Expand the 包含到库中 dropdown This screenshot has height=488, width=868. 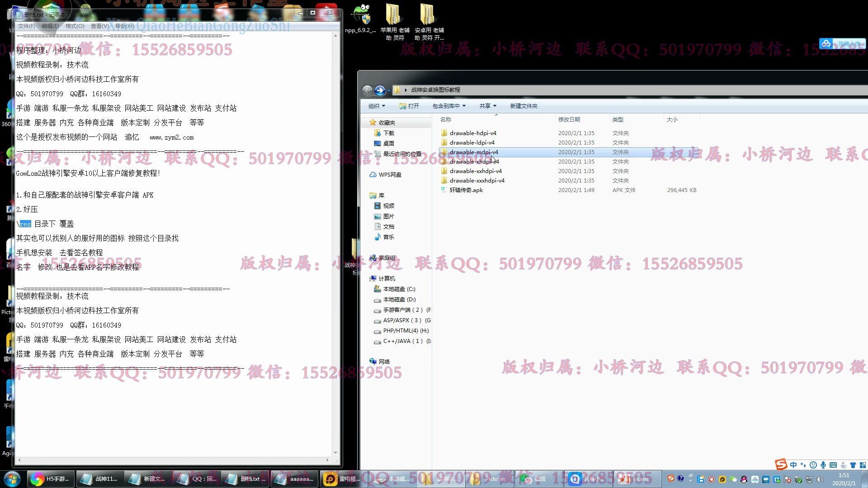coord(448,106)
